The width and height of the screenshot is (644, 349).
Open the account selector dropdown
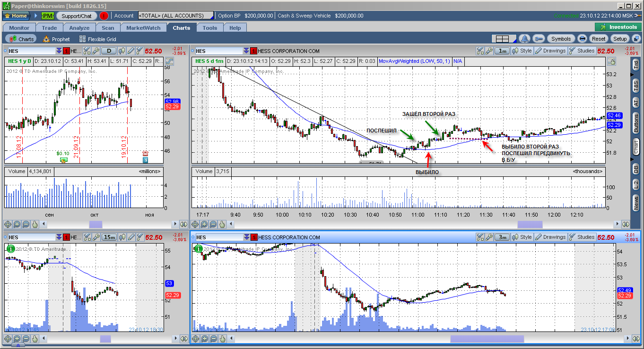175,16
